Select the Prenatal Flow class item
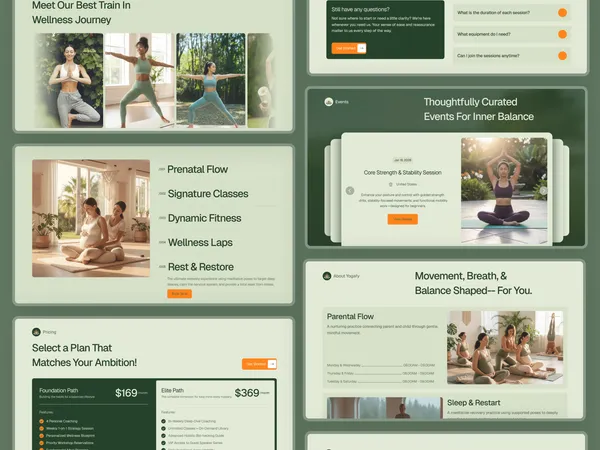Screen dimensions: 600x450 coord(197,169)
